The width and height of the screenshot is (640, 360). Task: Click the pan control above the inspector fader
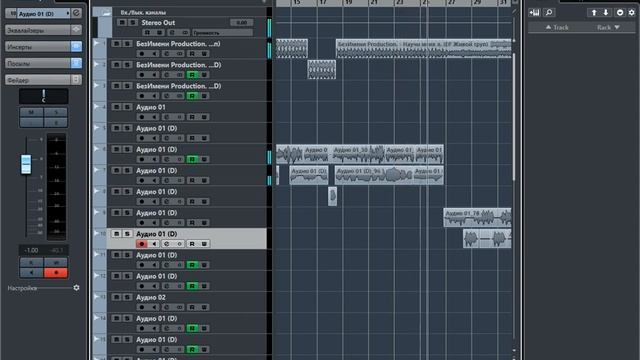(x=43, y=96)
